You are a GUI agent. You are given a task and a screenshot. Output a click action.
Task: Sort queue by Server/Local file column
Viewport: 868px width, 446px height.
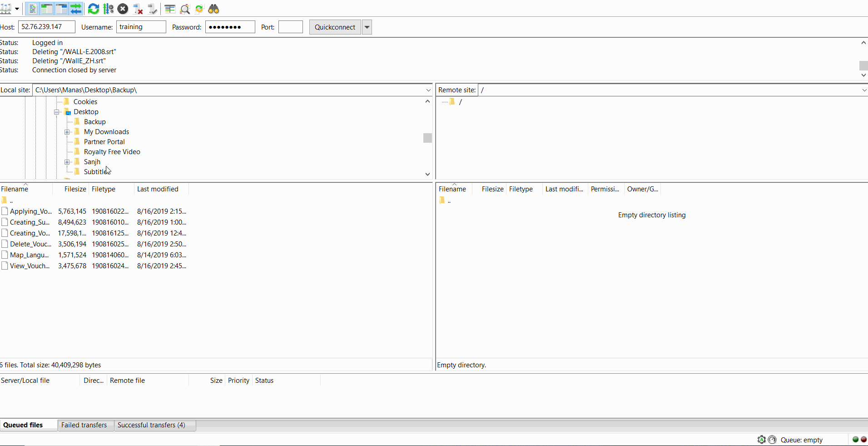click(40, 381)
